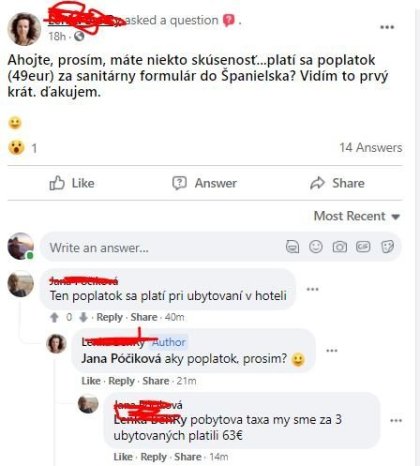Open emoji picker in answer box
The height and width of the screenshot is (466, 420).
[x=316, y=247]
